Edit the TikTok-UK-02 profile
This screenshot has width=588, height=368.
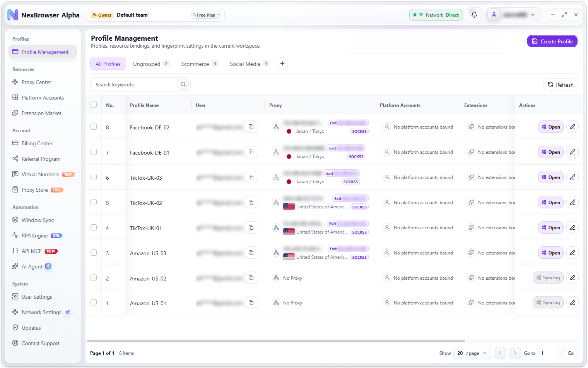573,202
